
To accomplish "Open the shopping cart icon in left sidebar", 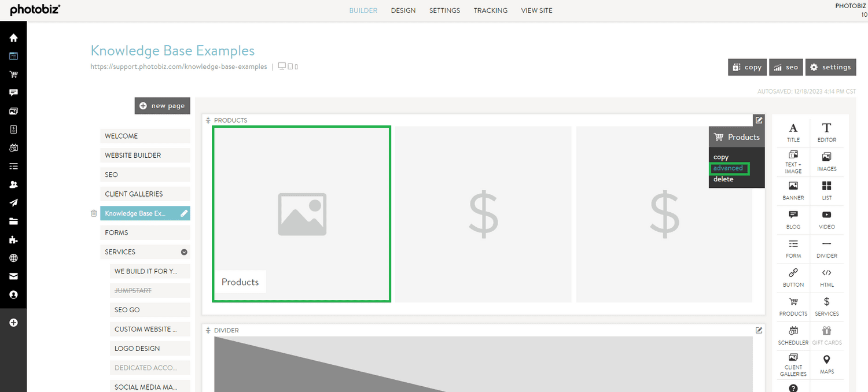I will (13, 75).
